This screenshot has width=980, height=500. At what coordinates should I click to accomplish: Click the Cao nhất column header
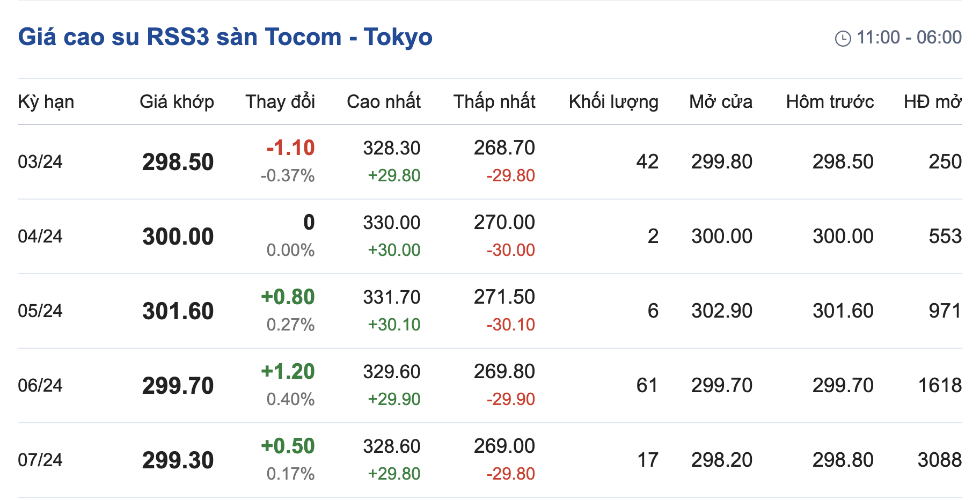click(383, 101)
